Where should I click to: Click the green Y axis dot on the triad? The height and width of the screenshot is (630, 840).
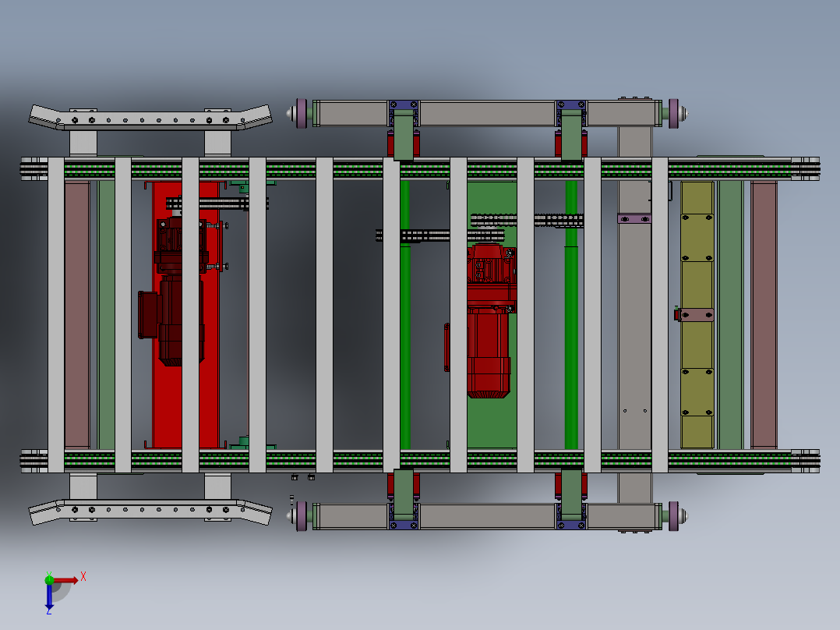point(49,579)
